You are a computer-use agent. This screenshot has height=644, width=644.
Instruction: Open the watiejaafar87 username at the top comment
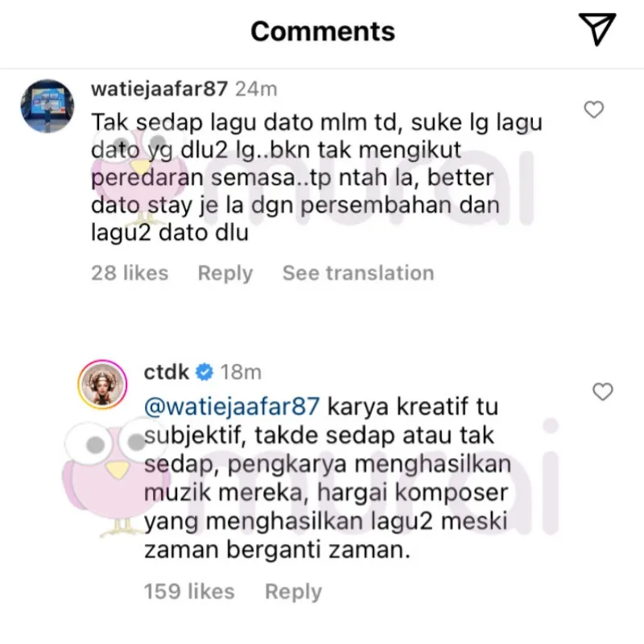159,89
